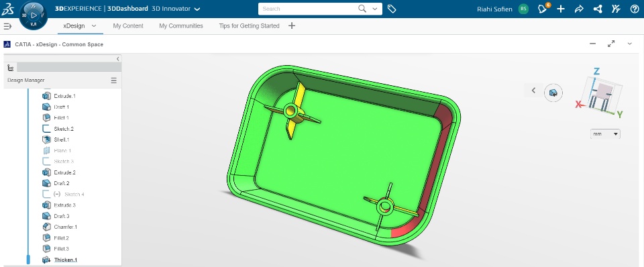
Task: Click the view cube display icon
Action: (x=553, y=93)
